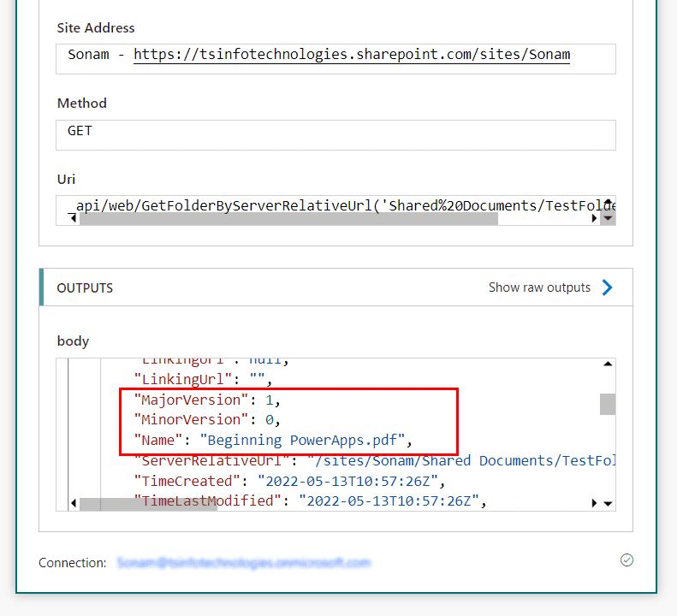Click the "TimeLastModified" timestamp line
This screenshot has height=616, width=677.
310,500
